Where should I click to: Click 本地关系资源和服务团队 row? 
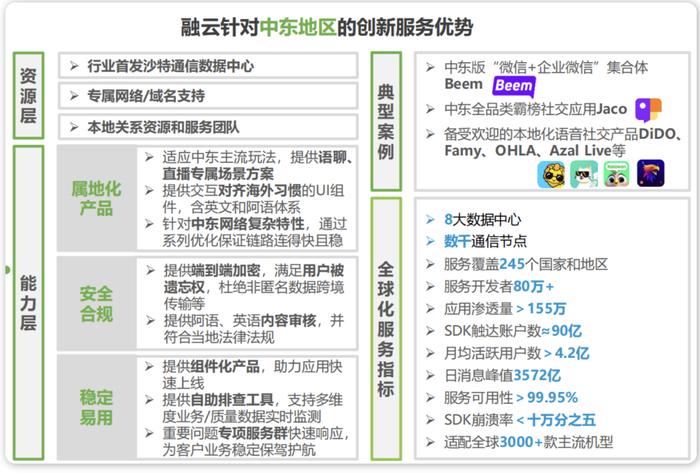(x=208, y=127)
